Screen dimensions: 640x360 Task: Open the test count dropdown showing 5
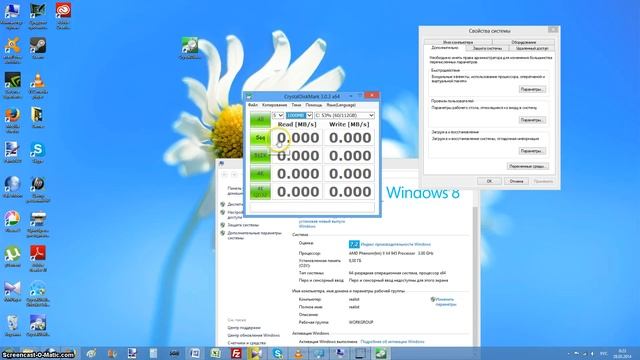(278, 116)
